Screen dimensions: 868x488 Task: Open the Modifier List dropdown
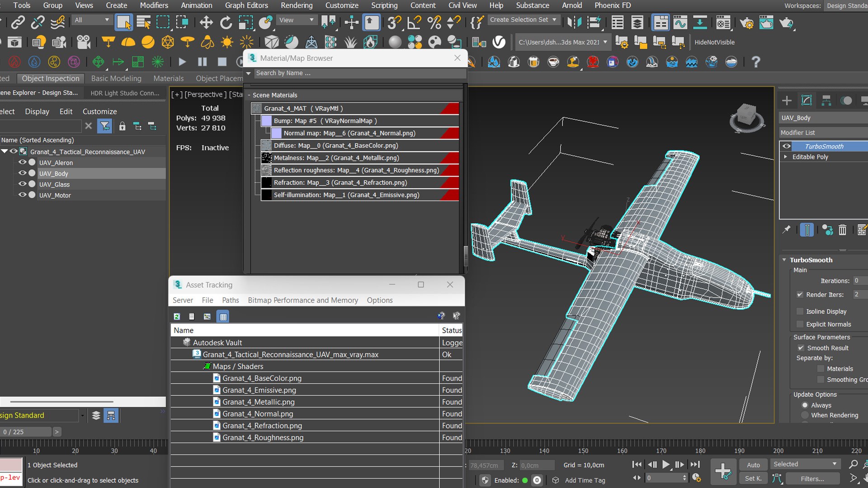(823, 132)
